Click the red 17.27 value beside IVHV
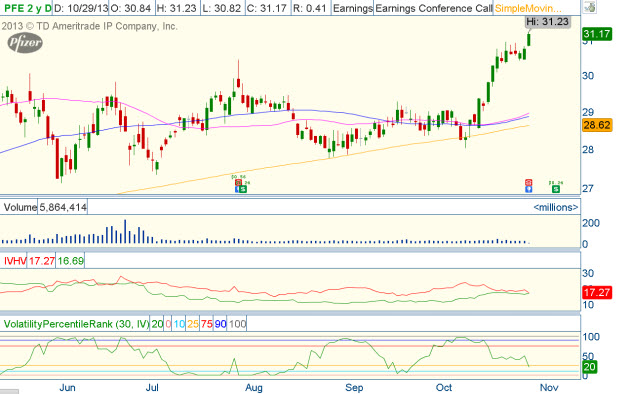 (41, 261)
